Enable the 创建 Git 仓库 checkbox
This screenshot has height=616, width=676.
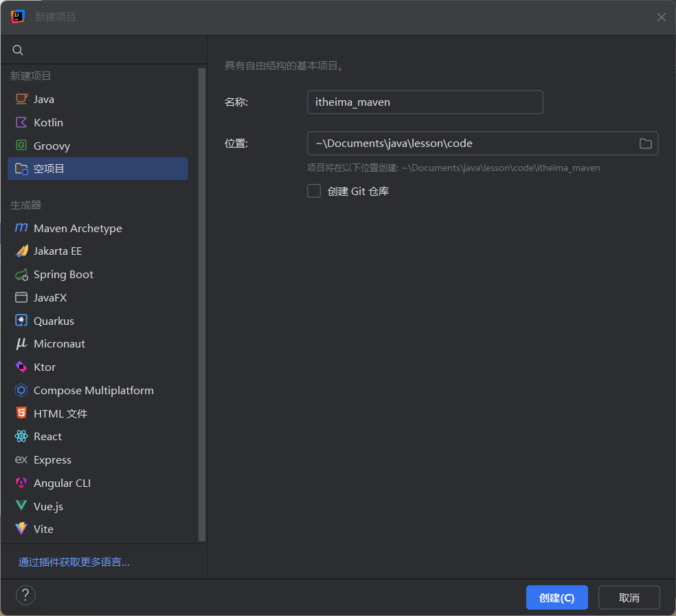pyautogui.click(x=314, y=191)
